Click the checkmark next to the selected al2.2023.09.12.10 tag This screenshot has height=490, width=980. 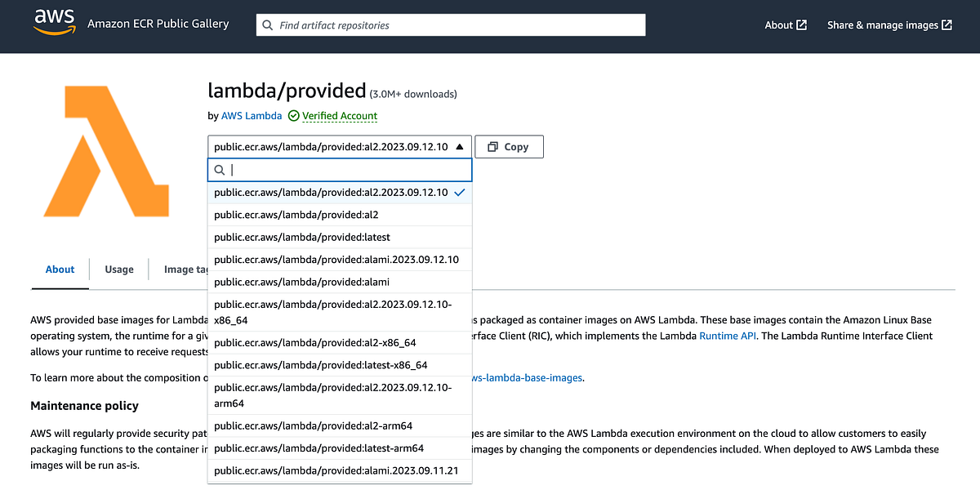(460, 193)
